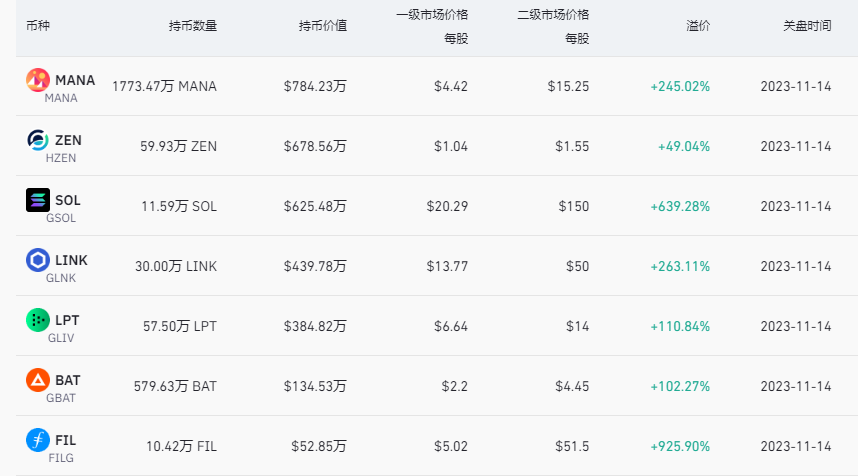Open the GLNK trust ticker link
Viewport: 858px width, 476px height.
tap(61, 278)
